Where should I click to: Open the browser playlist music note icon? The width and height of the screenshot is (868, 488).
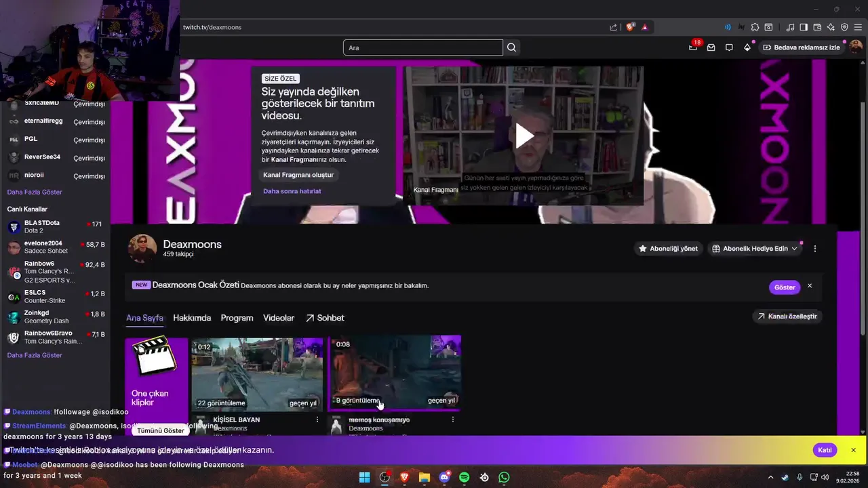(790, 27)
